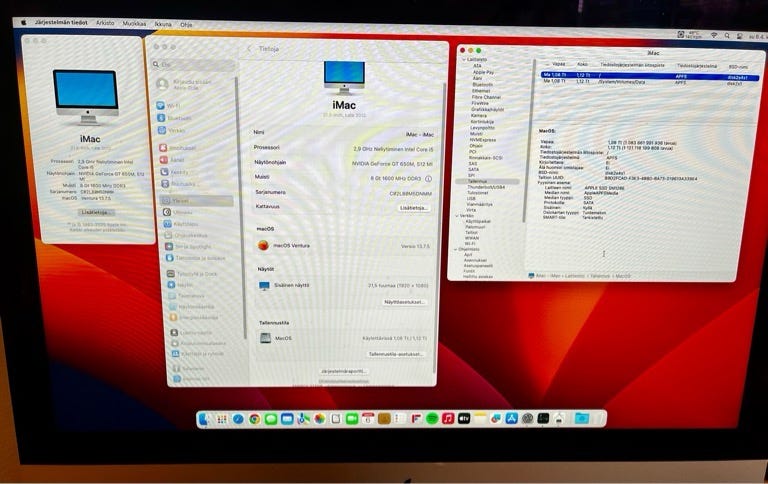Open System Settings gear in the Dock

(528, 419)
